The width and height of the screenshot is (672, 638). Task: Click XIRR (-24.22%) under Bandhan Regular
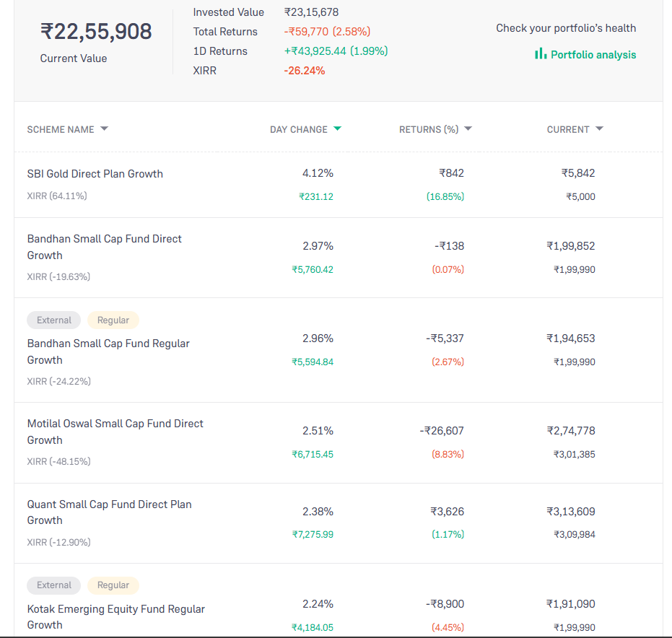click(58, 381)
